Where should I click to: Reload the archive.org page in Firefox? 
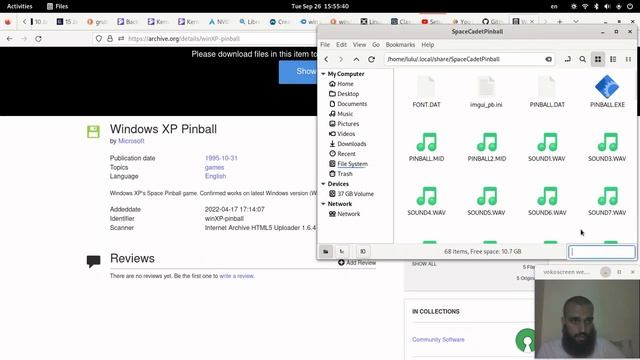pyautogui.click(x=38, y=38)
